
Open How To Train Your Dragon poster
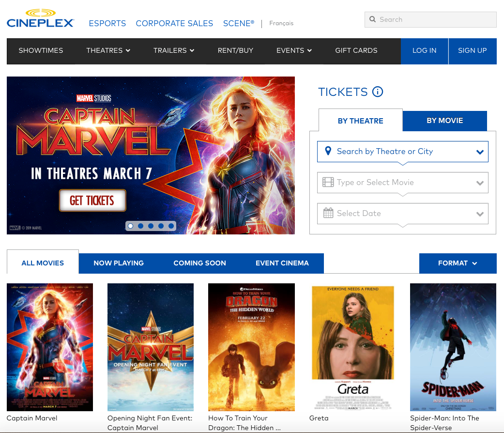(x=251, y=347)
